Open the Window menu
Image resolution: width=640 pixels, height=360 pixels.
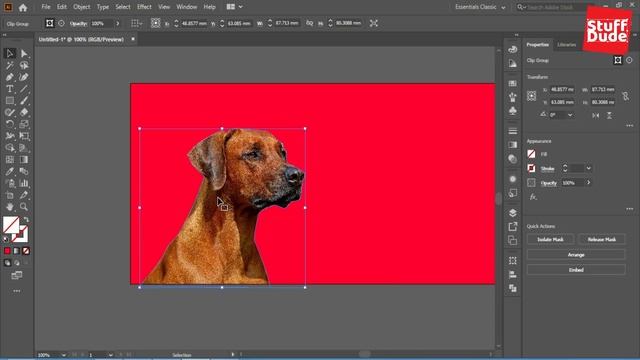187,7
